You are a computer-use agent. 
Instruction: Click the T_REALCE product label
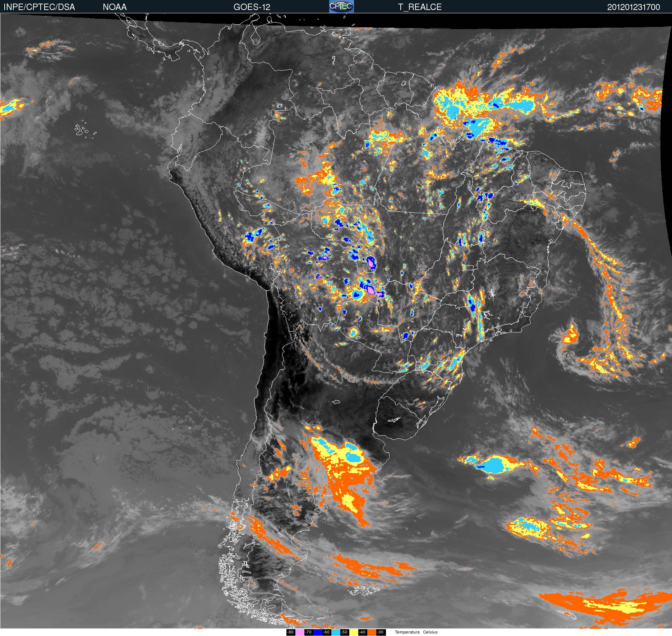click(420, 7)
